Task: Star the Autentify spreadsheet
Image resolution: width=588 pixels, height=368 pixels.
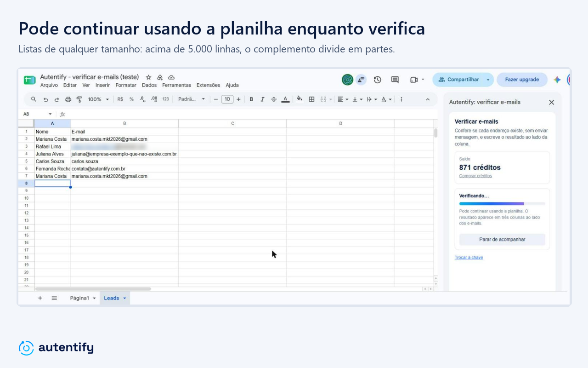Action: (148, 77)
